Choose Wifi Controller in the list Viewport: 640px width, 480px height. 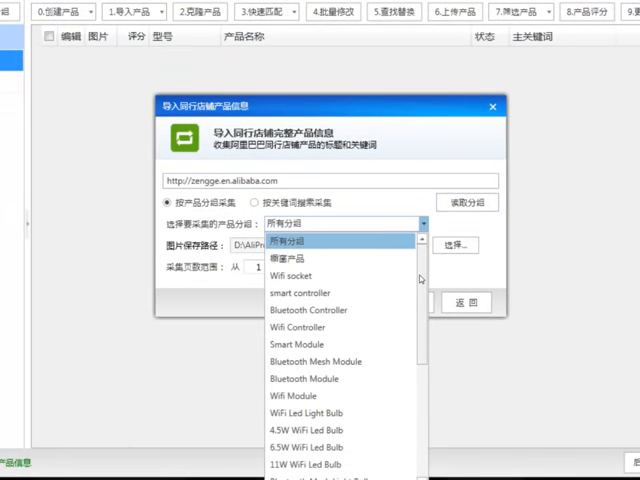coord(340,327)
